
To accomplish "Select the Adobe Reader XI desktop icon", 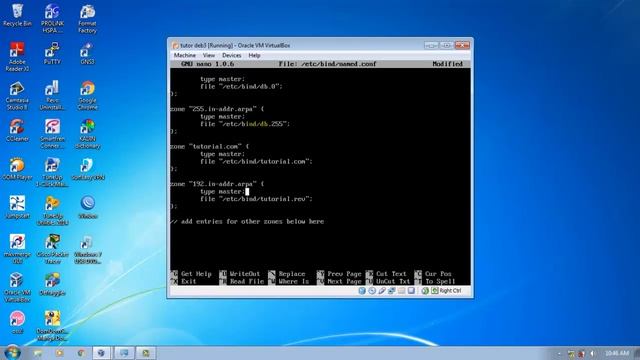I will (17, 57).
